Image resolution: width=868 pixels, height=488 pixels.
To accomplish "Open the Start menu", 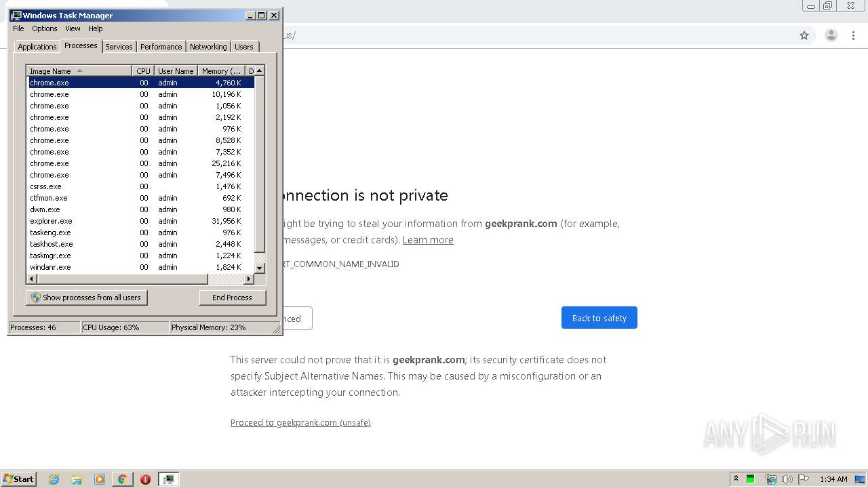I will [x=19, y=479].
